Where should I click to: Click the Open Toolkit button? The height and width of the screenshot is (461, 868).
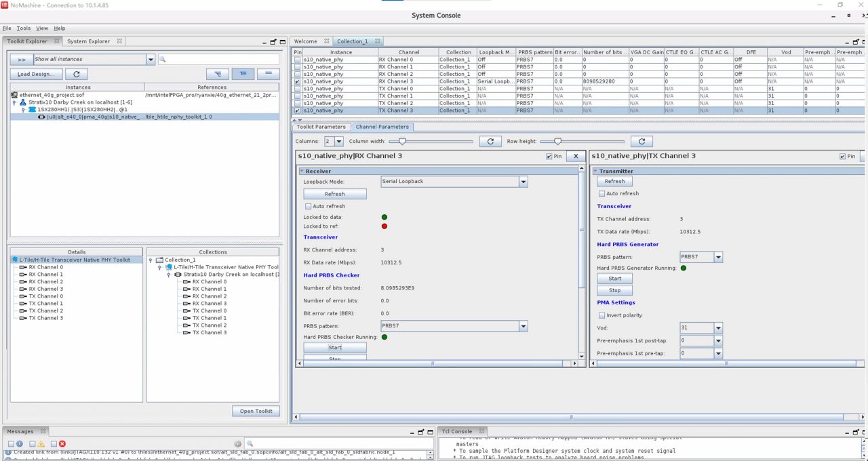tap(256, 411)
